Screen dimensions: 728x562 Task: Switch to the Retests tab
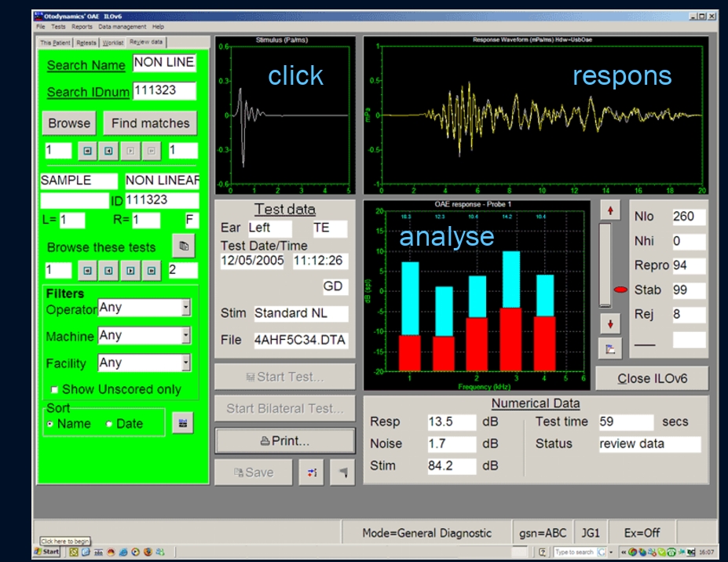tap(86, 42)
